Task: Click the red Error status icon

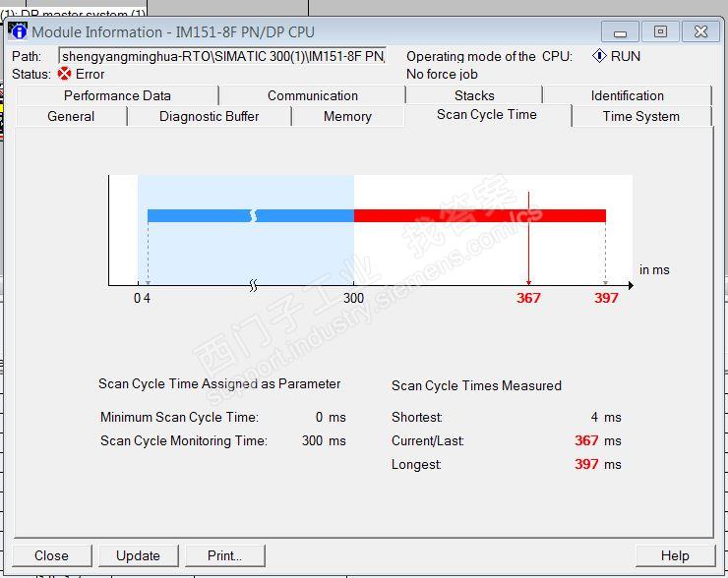Action: tap(65, 74)
